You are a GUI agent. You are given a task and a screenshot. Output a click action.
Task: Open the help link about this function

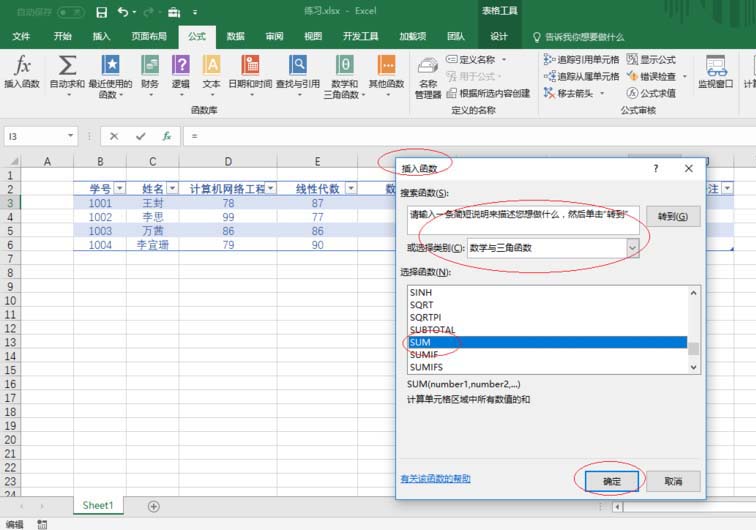(x=435, y=478)
